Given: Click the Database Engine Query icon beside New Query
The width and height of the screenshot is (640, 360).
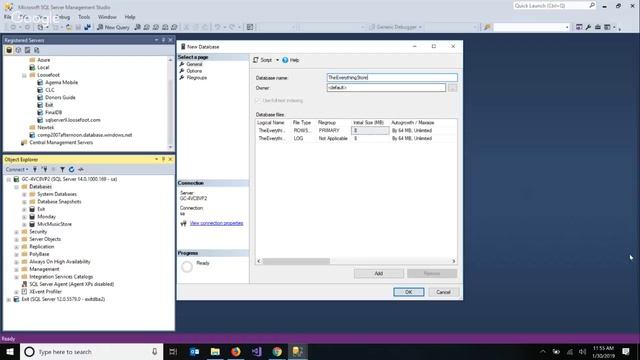Looking at the screenshot, I should pos(138,27).
